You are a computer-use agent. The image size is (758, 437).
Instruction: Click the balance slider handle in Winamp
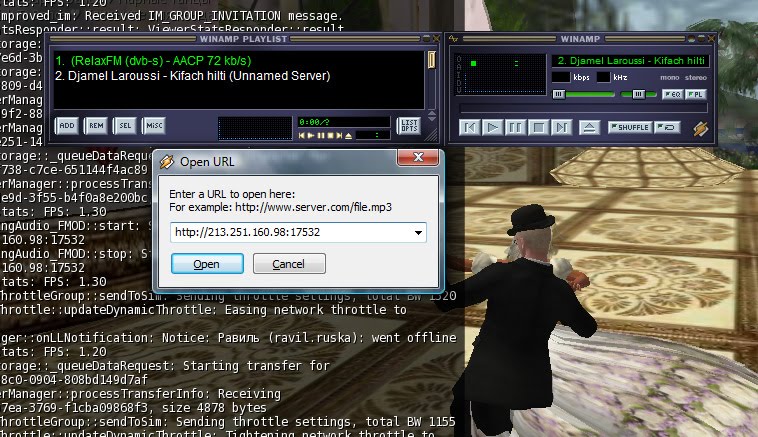click(638, 94)
